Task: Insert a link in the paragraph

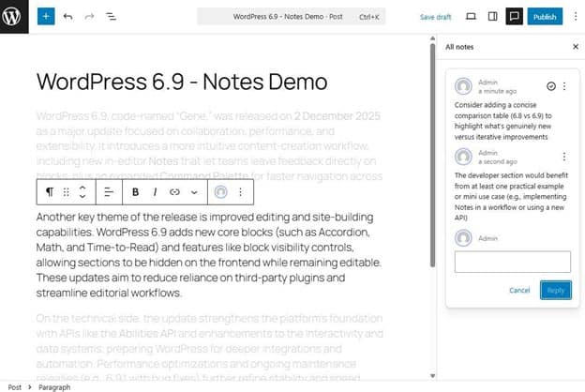Action: click(x=174, y=192)
